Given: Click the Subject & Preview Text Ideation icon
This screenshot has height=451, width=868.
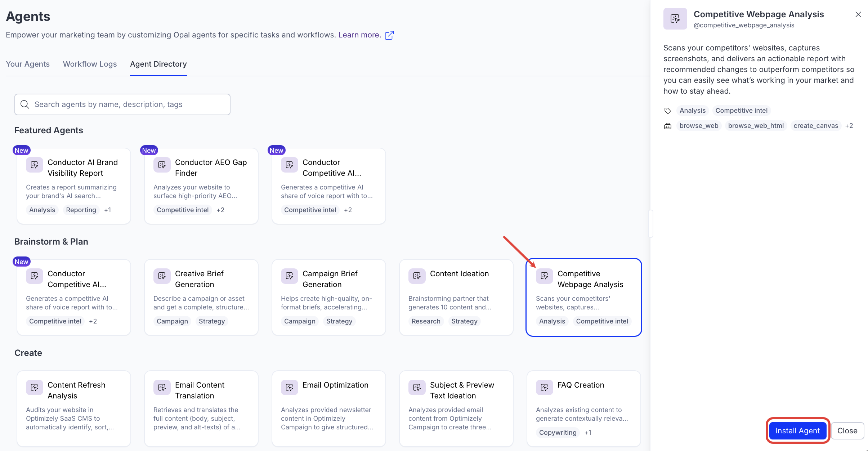Looking at the screenshot, I should coord(417,388).
